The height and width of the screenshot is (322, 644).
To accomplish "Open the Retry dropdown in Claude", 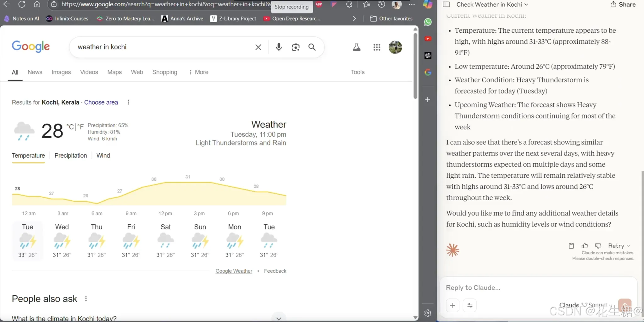I will (619, 246).
